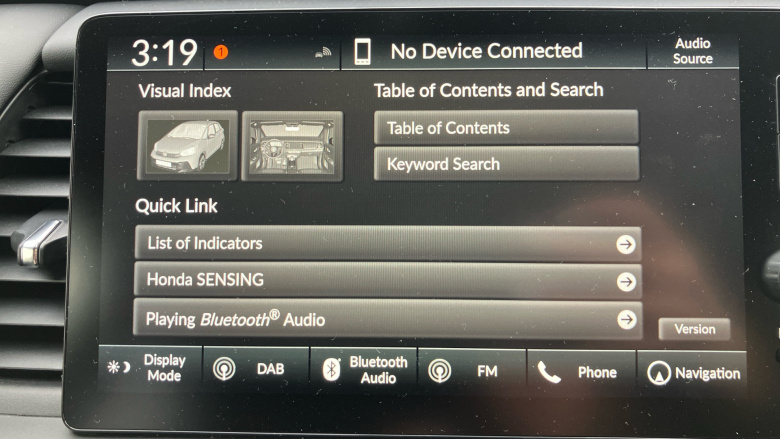Open Honda SENSING quick link
The width and height of the screenshot is (780, 439).
coord(388,280)
